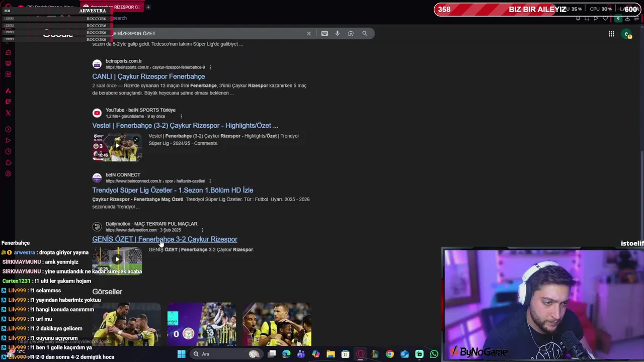Add the page to bookmarks with the heart
Screen dimensions: 644x362
click(x=605, y=18)
